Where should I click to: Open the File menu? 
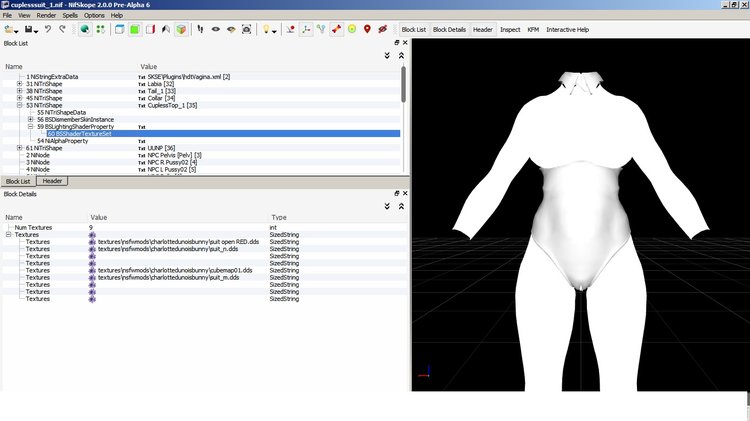pos(7,15)
